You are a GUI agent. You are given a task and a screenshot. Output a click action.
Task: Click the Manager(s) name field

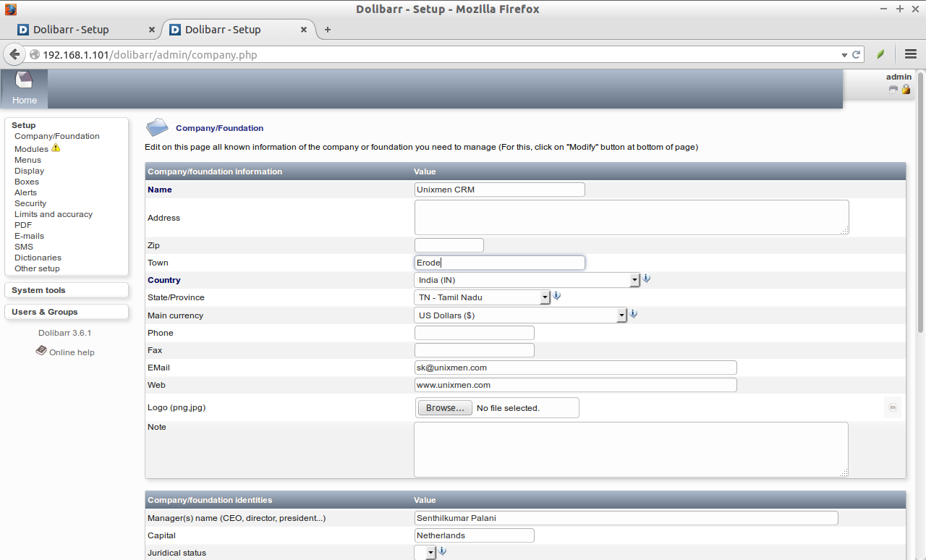click(626, 518)
